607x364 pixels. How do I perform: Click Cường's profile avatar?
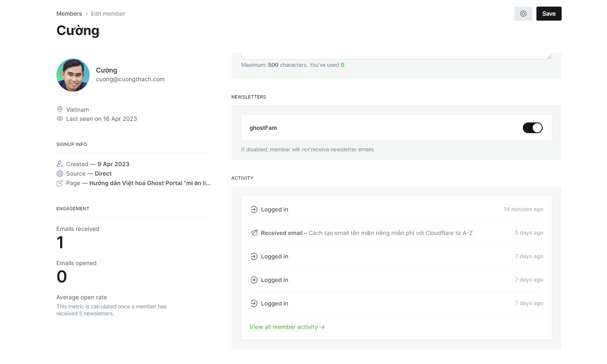pyautogui.click(x=73, y=75)
